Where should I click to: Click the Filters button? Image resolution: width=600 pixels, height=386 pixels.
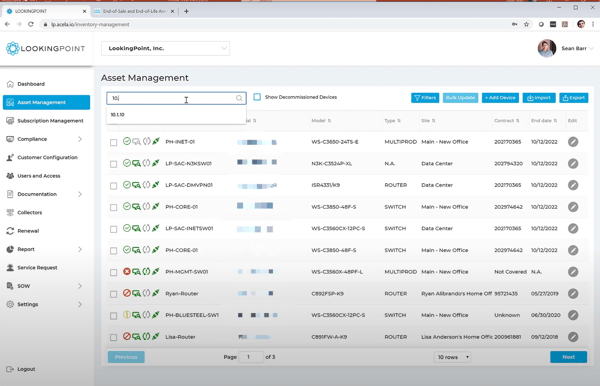click(x=425, y=98)
